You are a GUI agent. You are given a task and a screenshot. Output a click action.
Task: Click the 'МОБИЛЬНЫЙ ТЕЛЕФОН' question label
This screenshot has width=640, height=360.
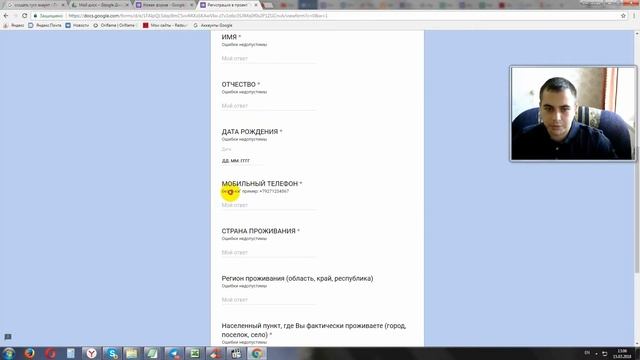pyautogui.click(x=260, y=184)
